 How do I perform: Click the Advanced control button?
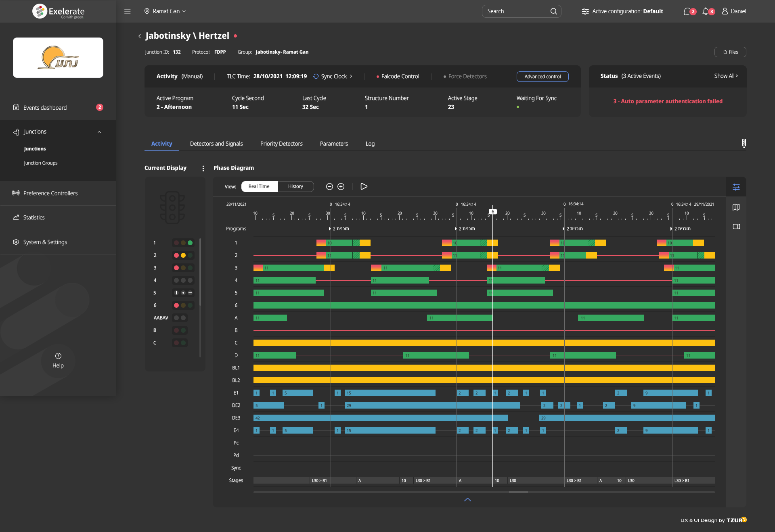tap(542, 76)
